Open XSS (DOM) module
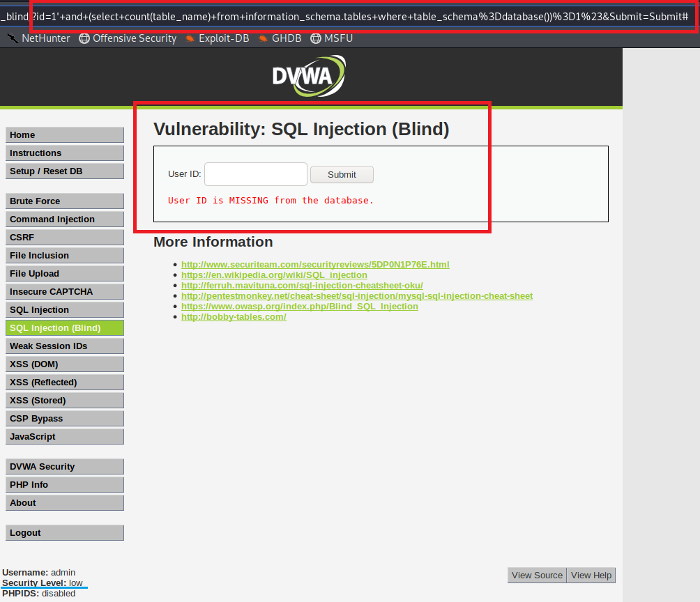 pos(65,364)
